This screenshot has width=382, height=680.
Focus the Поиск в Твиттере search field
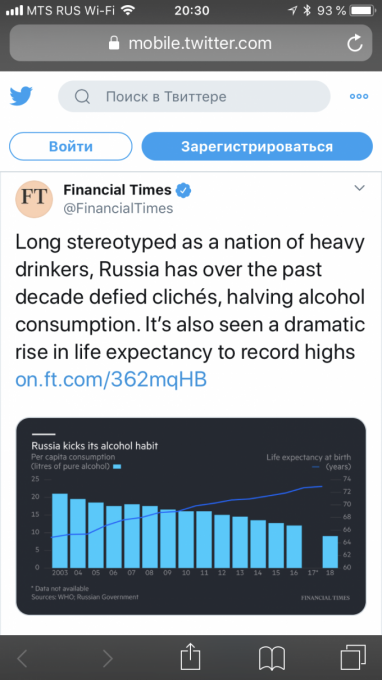(194, 96)
